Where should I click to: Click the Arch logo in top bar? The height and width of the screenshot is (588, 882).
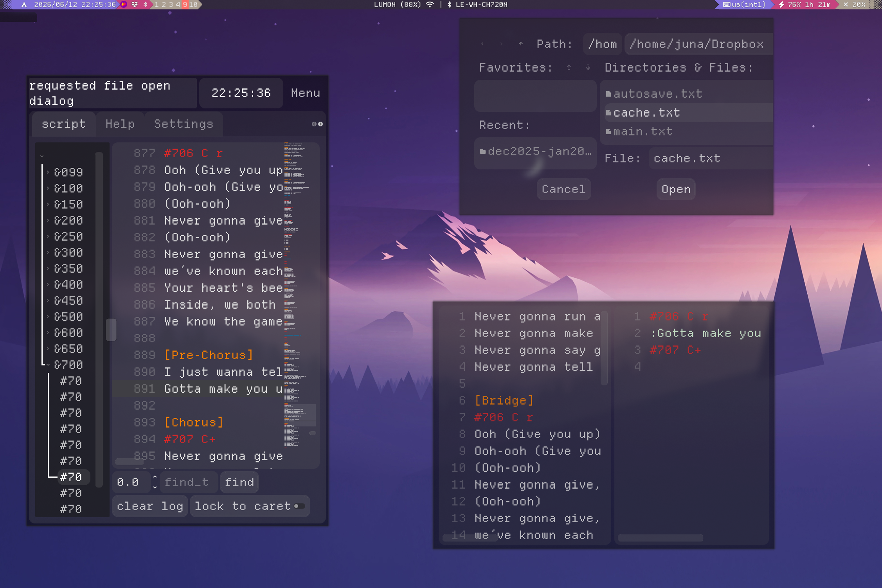coord(24,5)
